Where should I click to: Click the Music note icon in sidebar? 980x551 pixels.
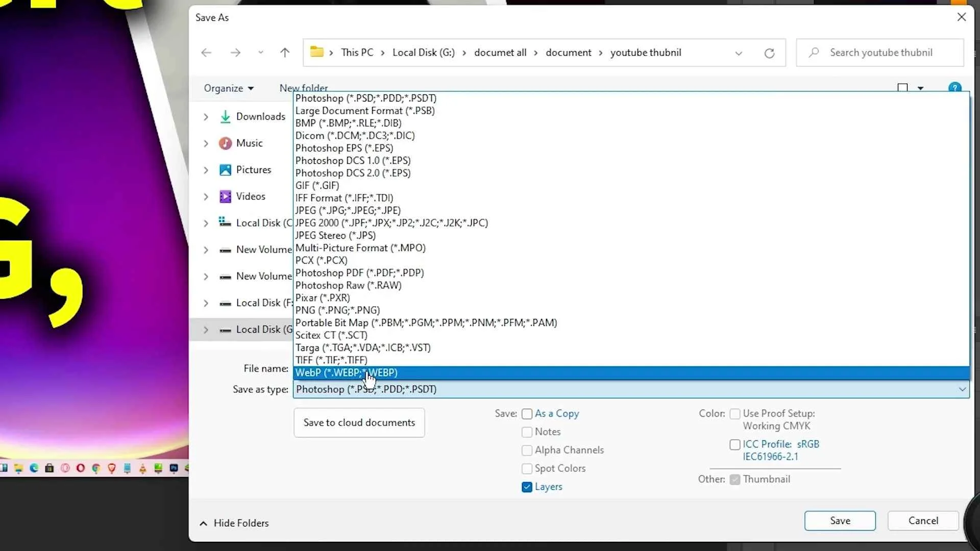tap(225, 143)
